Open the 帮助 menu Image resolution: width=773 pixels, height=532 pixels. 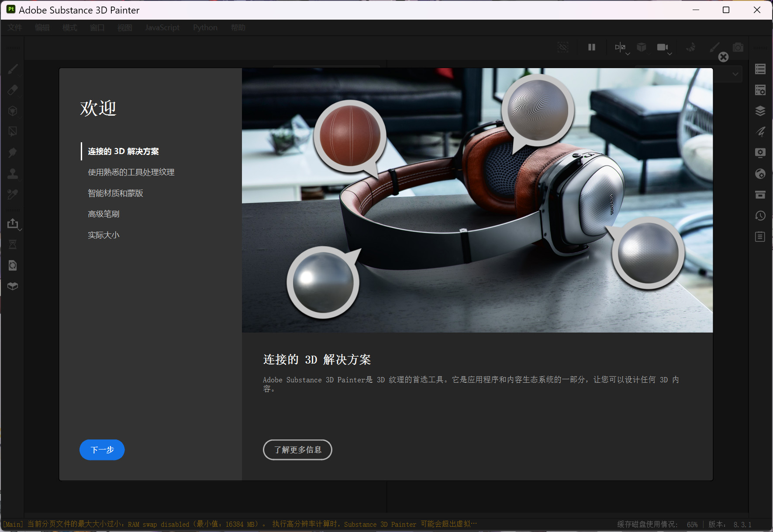(238, 27)
